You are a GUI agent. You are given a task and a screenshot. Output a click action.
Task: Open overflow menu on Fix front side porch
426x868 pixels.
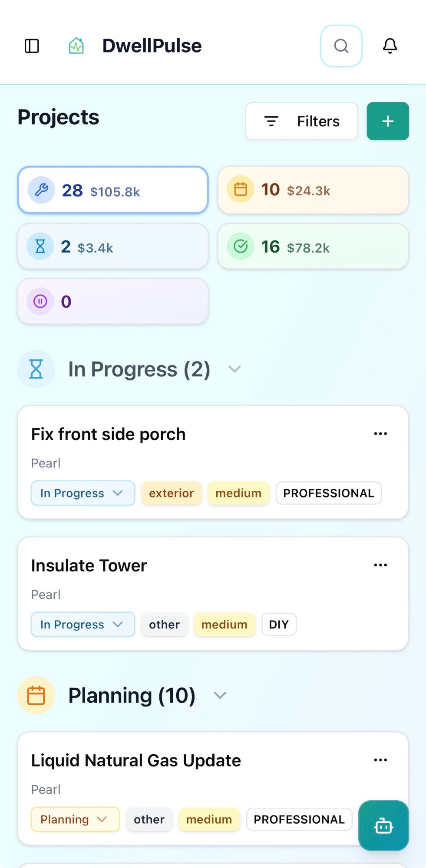380,434
